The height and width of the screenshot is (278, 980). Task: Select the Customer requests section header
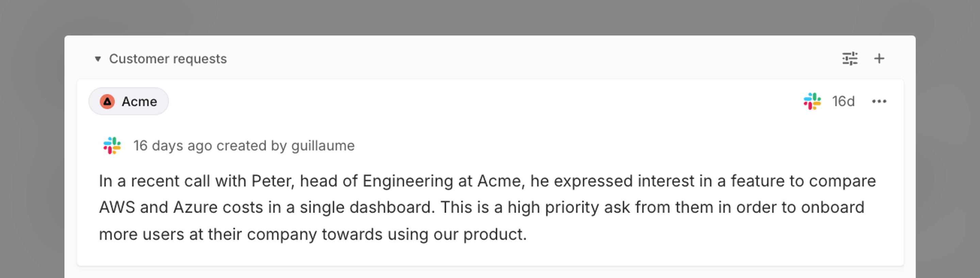[168, 59]
